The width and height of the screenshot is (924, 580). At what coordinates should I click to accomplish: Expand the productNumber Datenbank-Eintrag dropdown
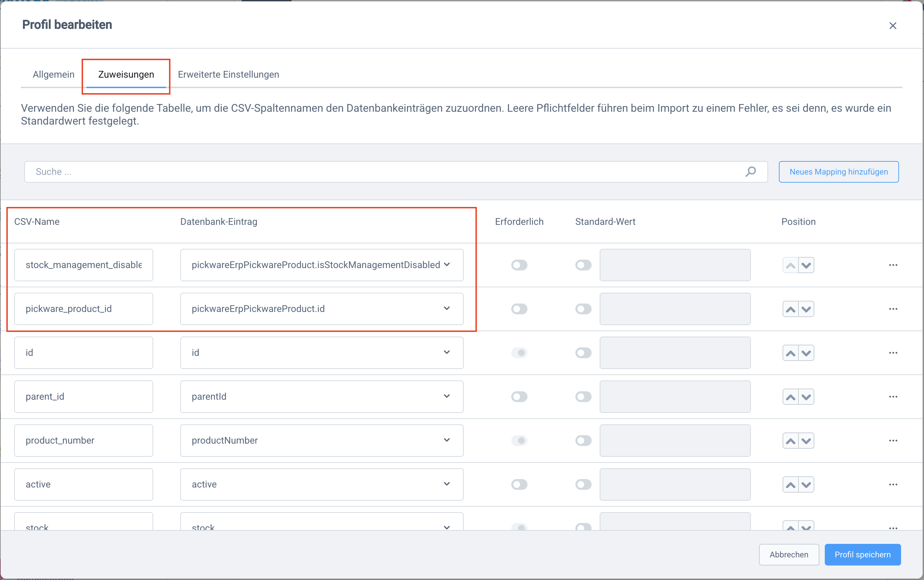(x=321, y=441)
